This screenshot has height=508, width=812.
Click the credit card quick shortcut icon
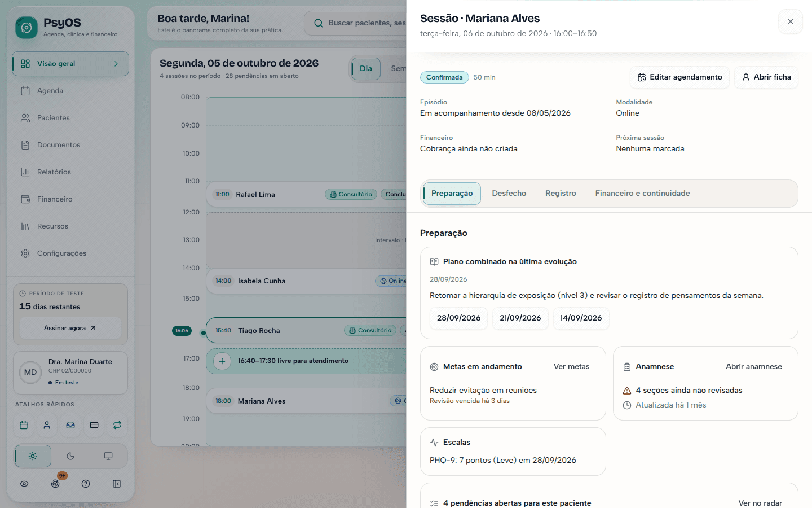(94, 425)
